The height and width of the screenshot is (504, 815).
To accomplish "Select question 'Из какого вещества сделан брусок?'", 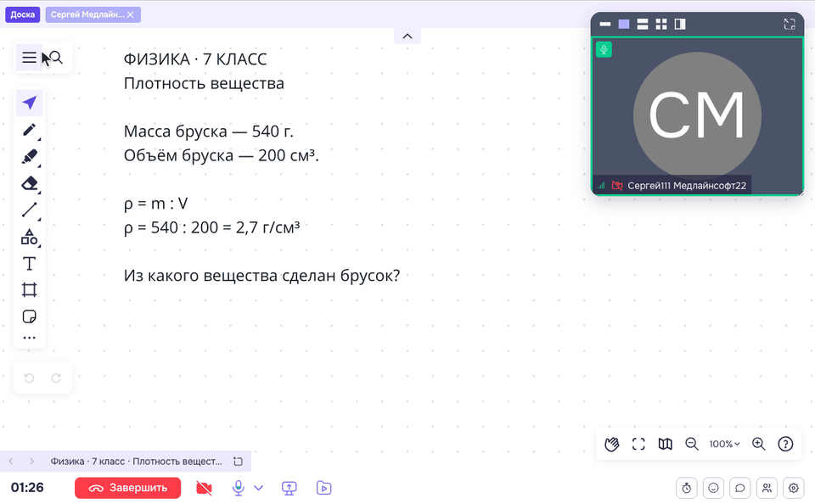I will 262,276.
